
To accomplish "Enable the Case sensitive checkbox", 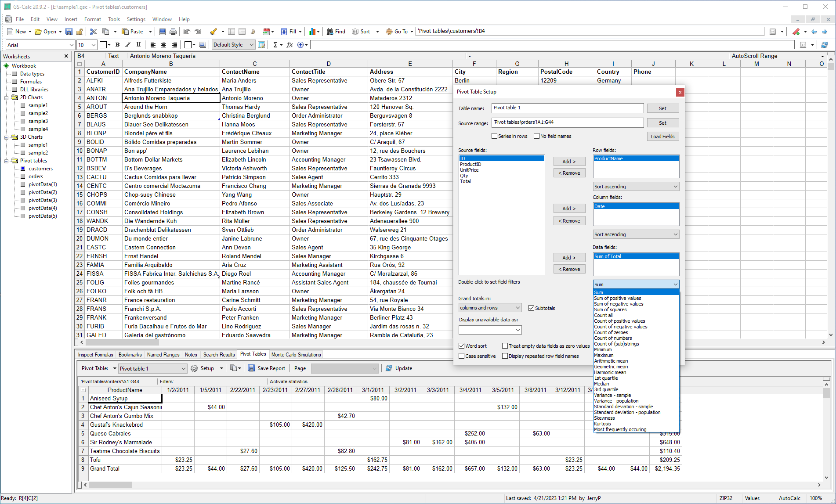I will click(462, 356).
